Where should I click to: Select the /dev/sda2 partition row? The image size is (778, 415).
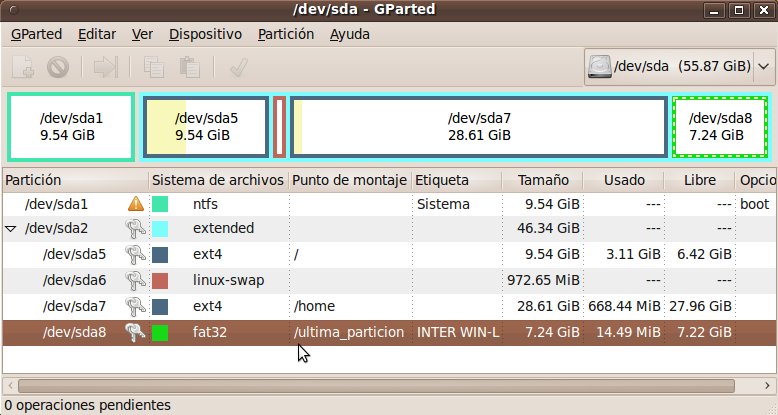(x=389, y=228)
